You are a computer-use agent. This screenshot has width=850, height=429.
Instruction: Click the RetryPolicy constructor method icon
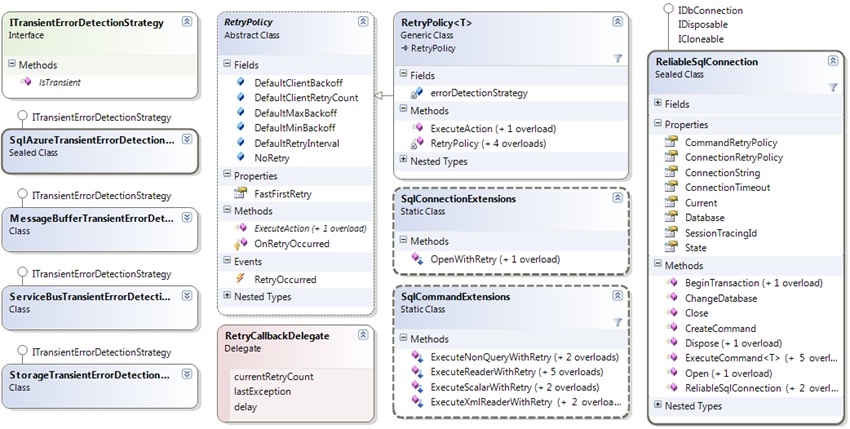[417, 143]
